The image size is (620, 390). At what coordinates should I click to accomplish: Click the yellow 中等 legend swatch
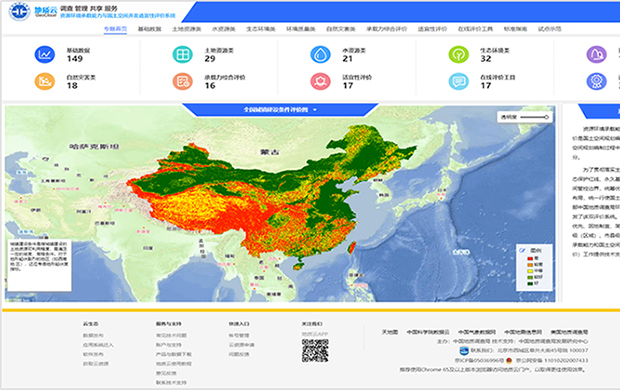(x=530, y=271)
